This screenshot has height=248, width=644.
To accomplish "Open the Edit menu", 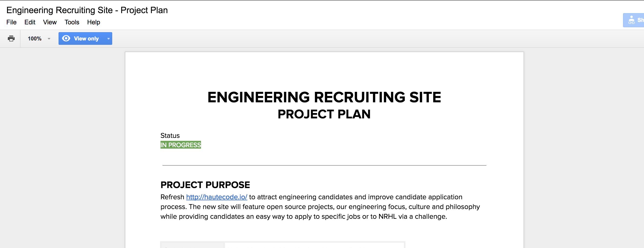I will (x=30, y=22).
